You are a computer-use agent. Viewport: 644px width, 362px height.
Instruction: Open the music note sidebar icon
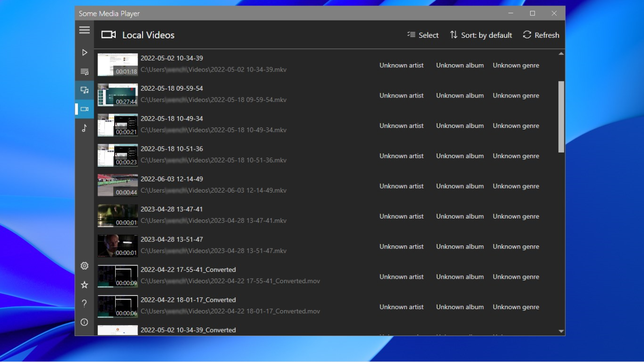point(84,128)
